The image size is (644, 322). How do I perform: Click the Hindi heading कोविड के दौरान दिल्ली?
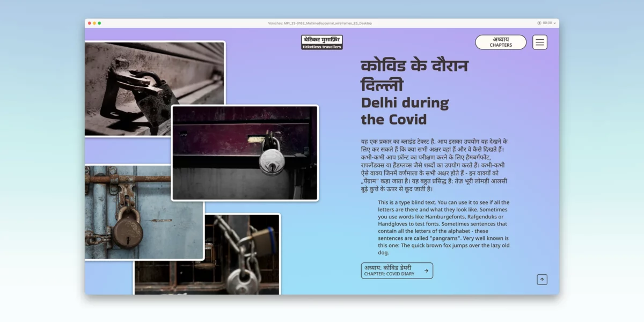pos(414,76)
